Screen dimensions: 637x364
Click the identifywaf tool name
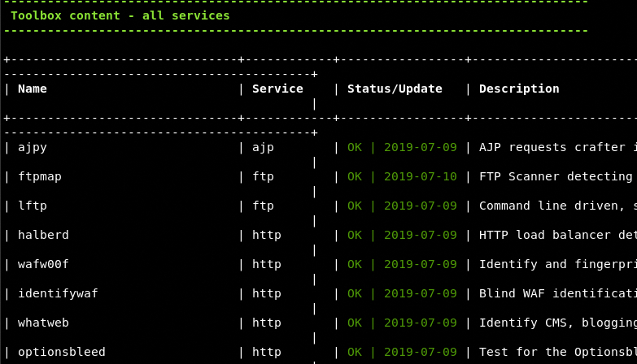pos(58,293)
